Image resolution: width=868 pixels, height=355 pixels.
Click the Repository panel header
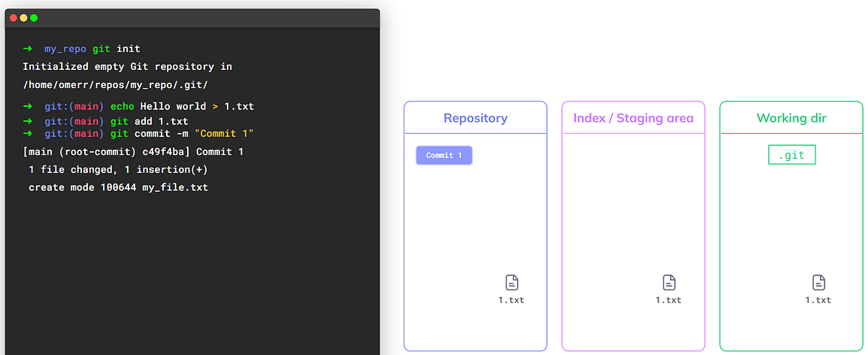point(476,118)
